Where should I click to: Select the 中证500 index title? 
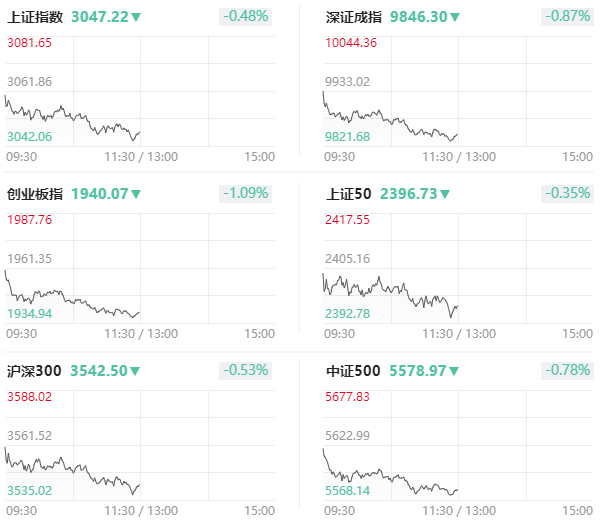tap(353, 371)
